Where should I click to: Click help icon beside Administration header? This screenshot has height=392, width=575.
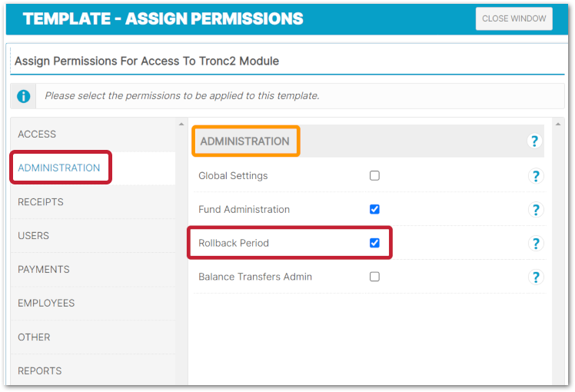[x=535, y=141]
